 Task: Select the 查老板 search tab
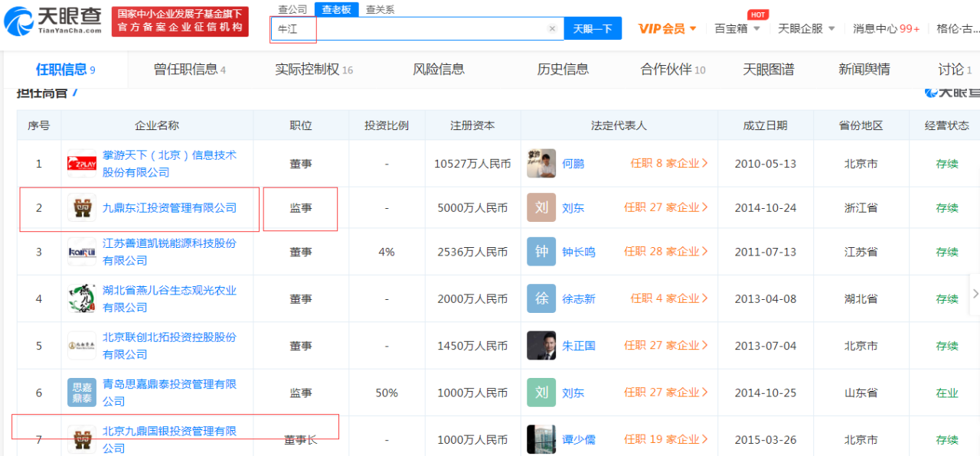coord(336,9)
